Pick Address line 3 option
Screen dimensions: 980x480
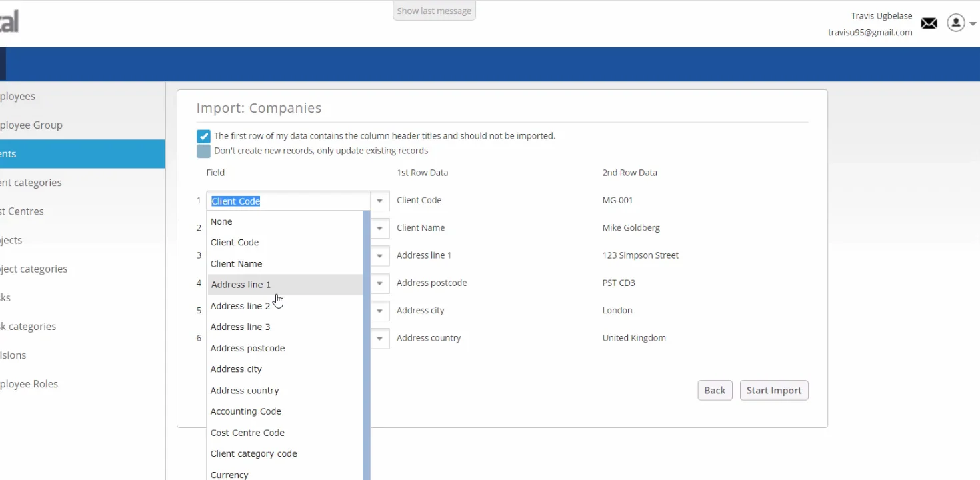point(285,327)
